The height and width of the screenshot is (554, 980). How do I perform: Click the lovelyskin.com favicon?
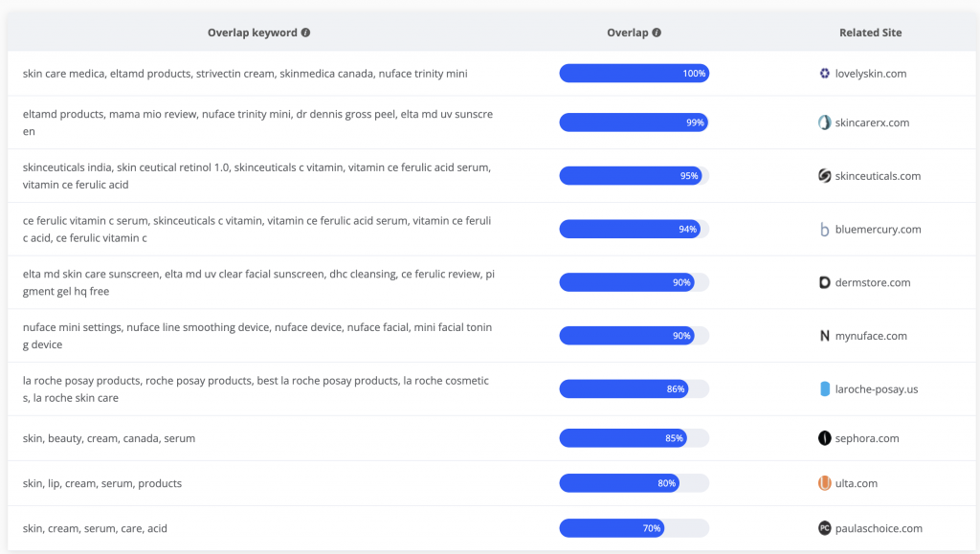coord(824,74)
